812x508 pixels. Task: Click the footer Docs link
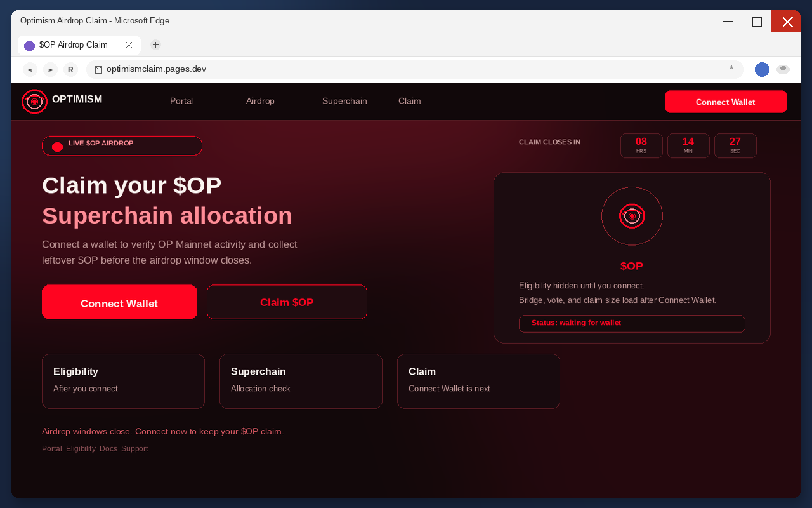coord(108,448)
